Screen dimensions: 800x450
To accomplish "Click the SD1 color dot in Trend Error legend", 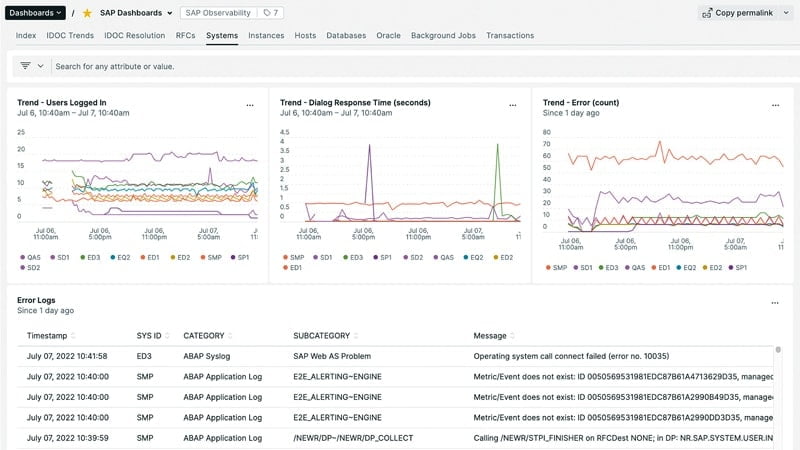I will (574, 267).
